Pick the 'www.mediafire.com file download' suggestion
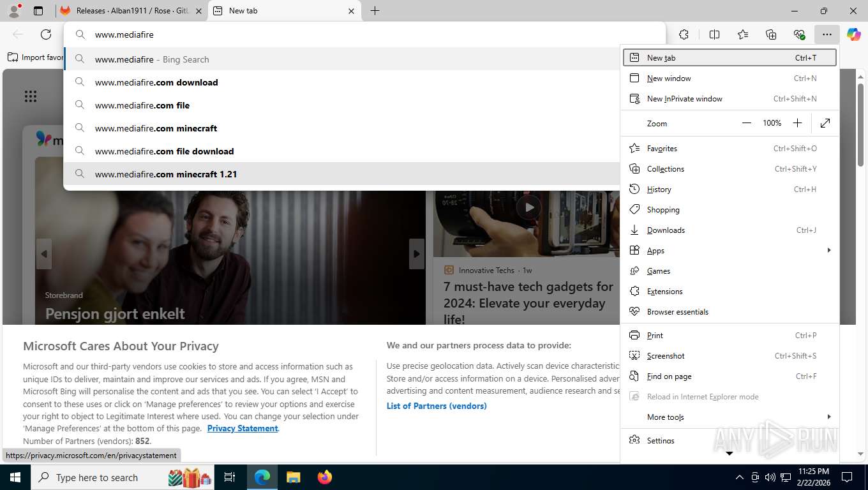Screen dimensions: 868x490 (342, 151)
